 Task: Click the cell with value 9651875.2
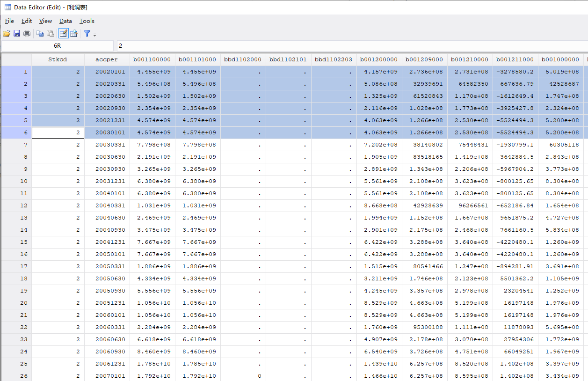coord(515,218)
